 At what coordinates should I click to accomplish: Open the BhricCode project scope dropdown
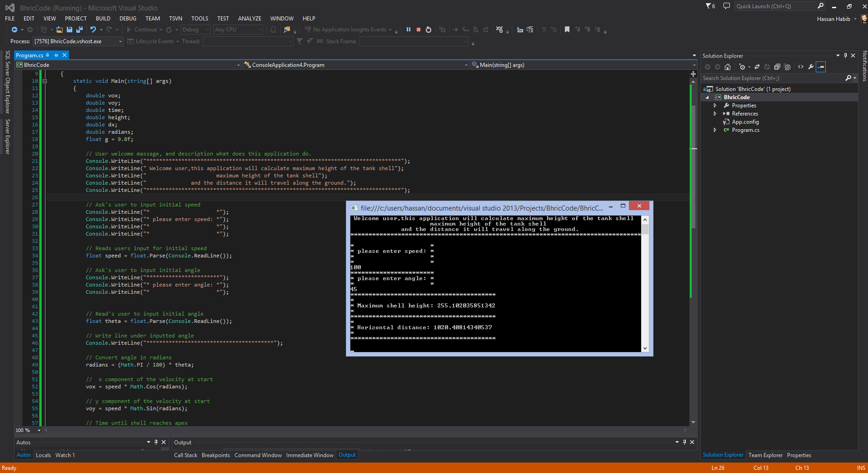[x=128, y=65]
